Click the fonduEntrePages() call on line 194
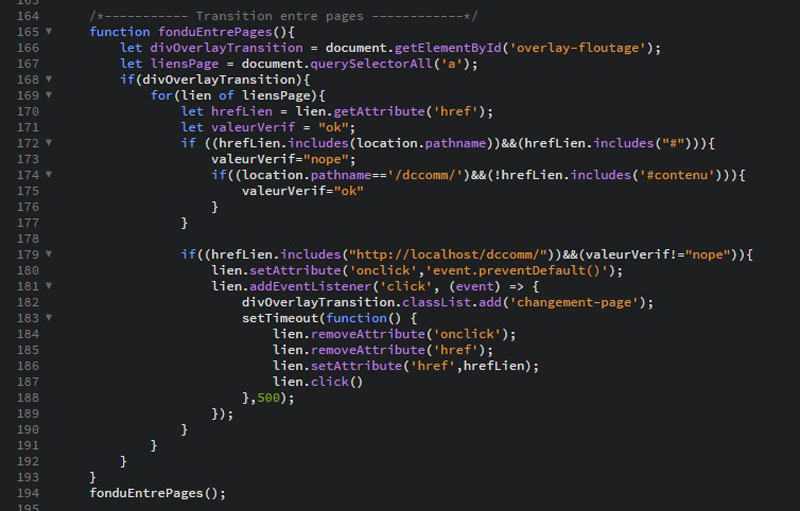This screenshot has width=800, height=511. click(x=157, y=493)
